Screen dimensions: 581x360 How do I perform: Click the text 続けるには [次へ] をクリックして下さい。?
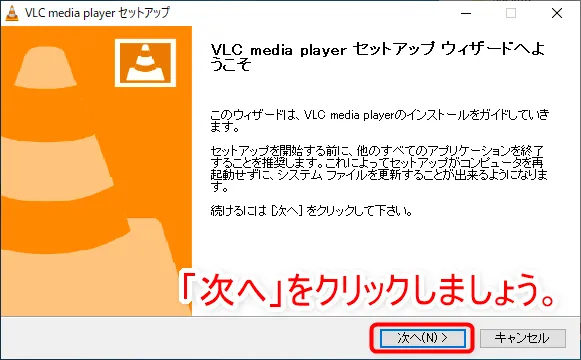coord(311,211)
